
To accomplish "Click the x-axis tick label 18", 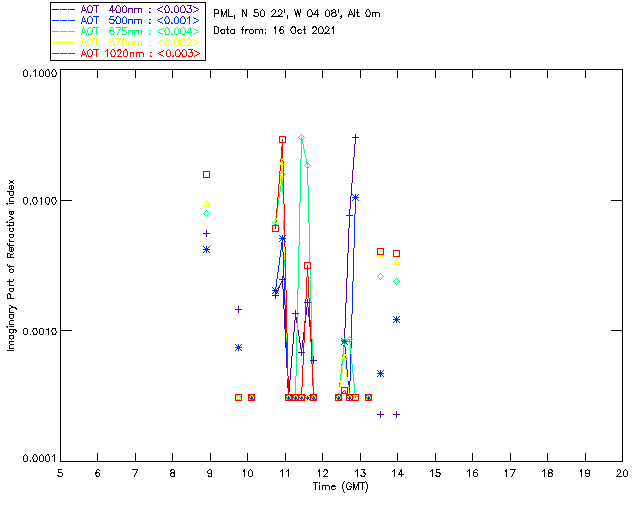I will tap(547, 473).
